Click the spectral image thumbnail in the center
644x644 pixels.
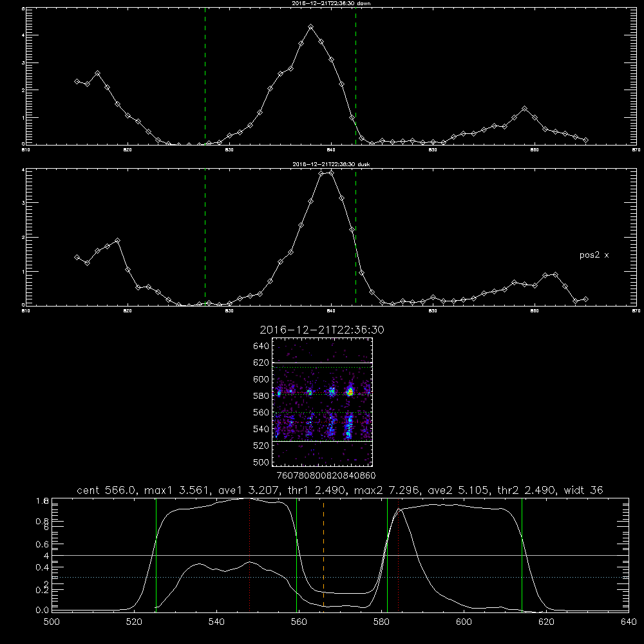[322, 402]
